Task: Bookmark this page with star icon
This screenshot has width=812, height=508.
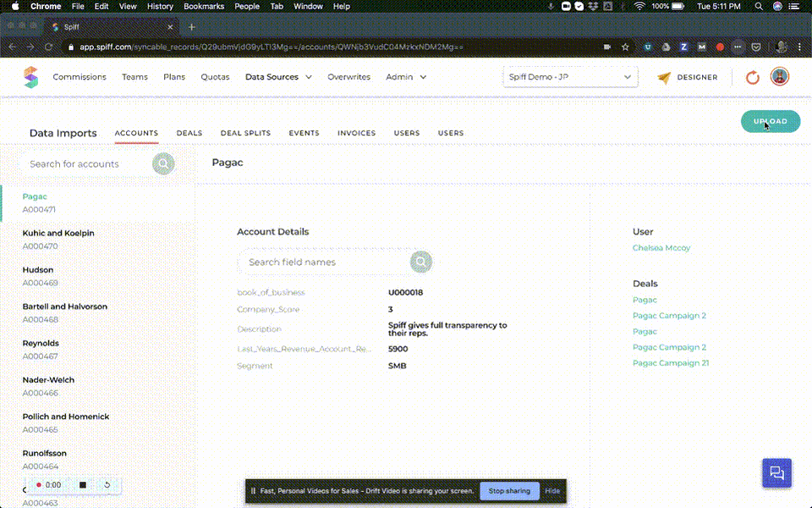Action: [x=625, y=47]
